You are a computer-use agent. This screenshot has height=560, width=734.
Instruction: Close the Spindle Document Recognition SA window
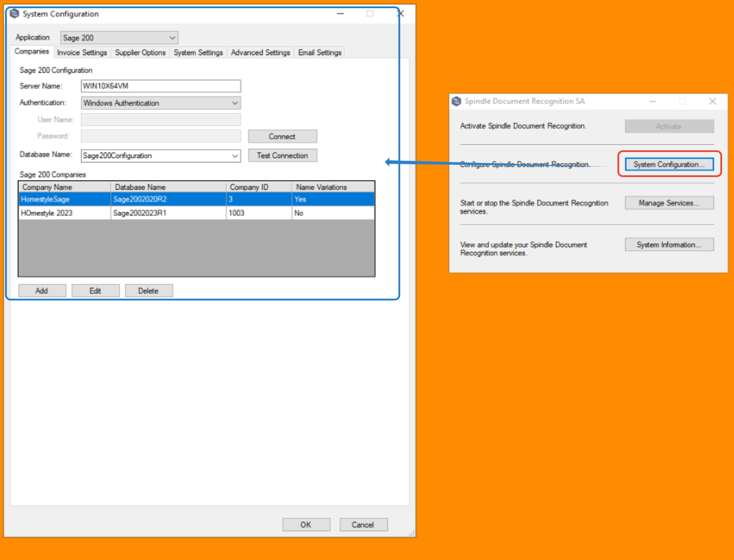(x=713, y=101)
